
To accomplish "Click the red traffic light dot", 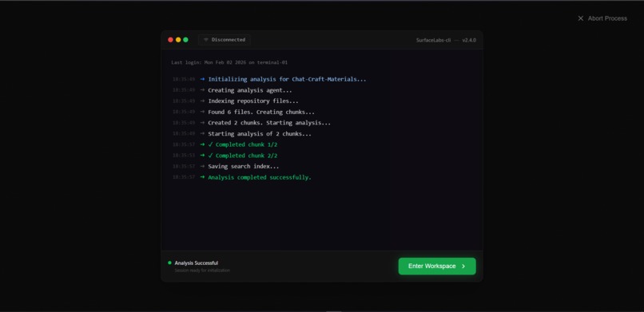I will (170, 40).
